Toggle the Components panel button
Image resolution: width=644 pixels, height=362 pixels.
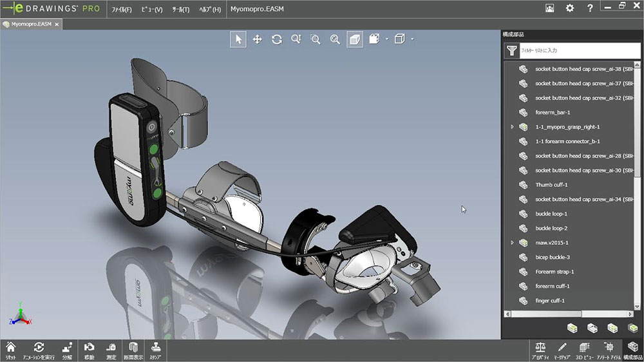coord(632,350)
